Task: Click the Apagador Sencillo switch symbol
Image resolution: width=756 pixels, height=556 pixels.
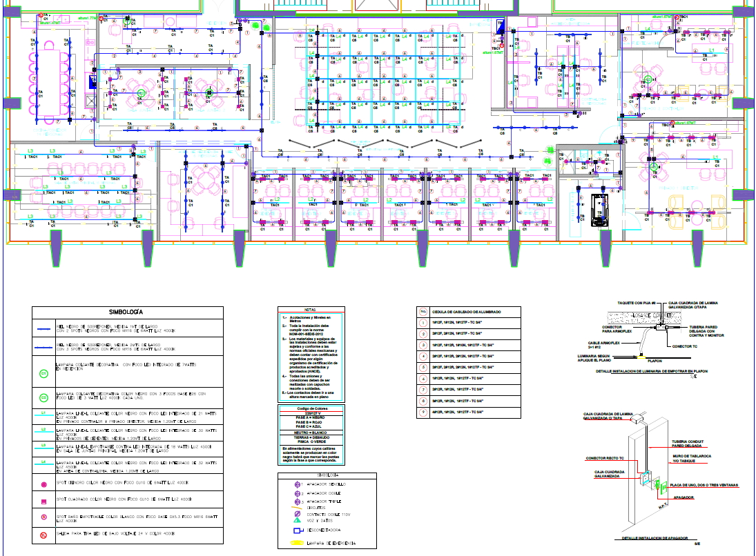Action: [x=298, y=485]
